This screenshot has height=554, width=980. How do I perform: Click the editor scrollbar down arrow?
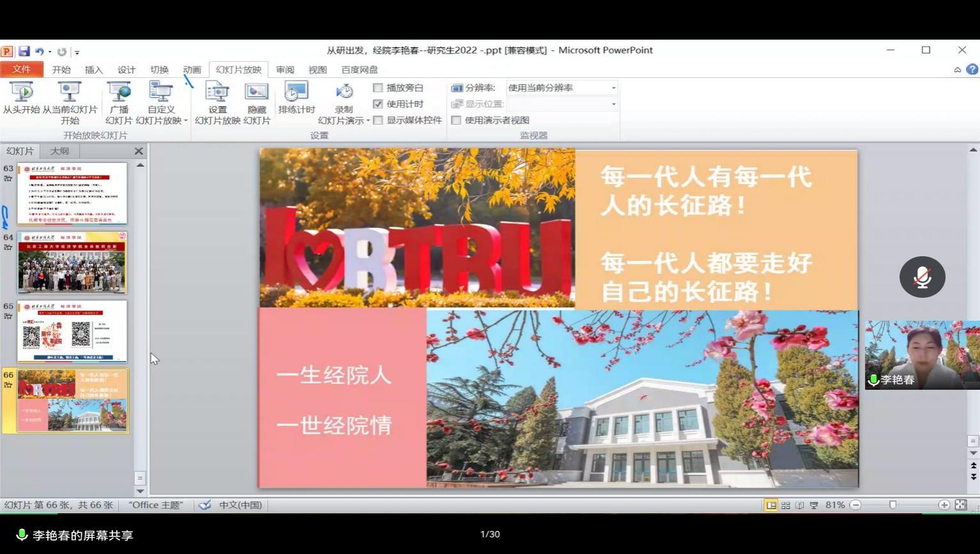pyautogui.click(x=974, y=453)
